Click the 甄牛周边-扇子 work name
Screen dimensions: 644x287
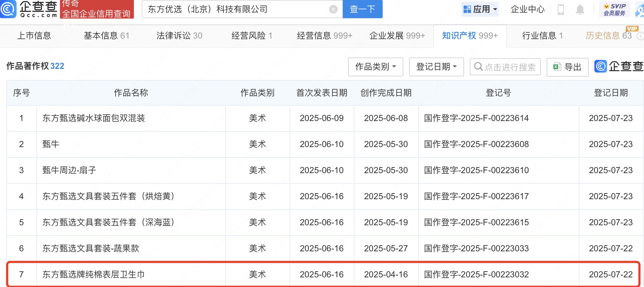(69, 170)
